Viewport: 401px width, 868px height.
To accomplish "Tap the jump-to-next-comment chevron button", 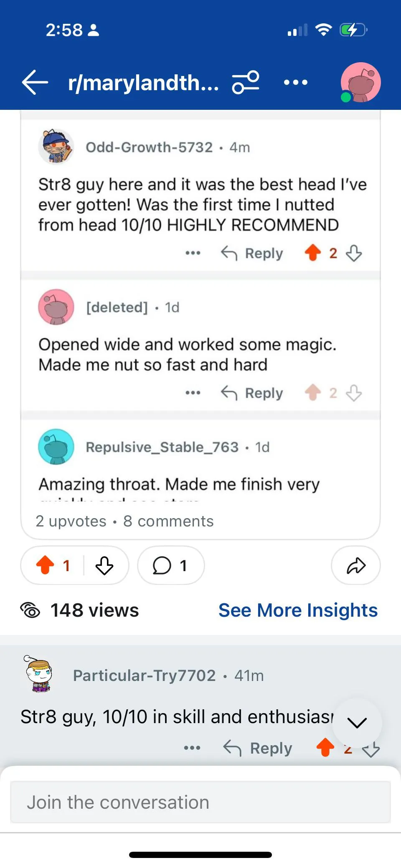I will pyautogui.click(x=357, y=723).
